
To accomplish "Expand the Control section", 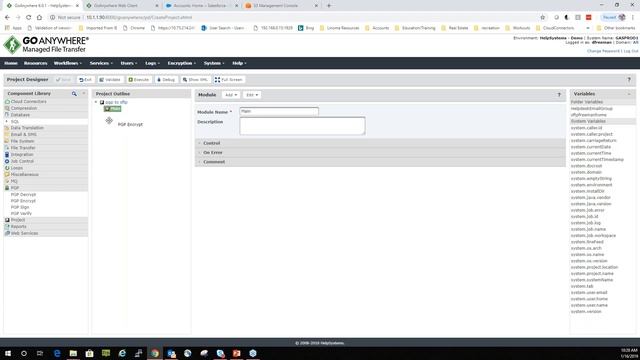I will pos(380,143).
